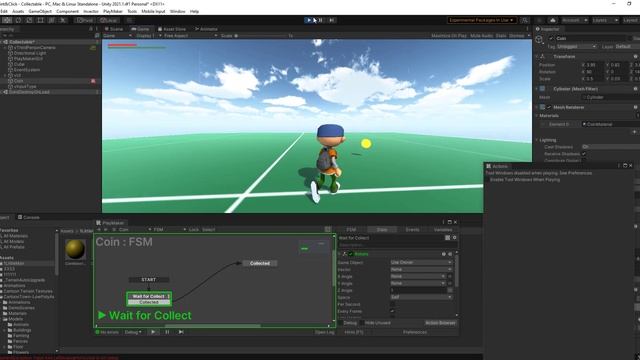Image resolution: width=640 pixels, height=360 pixels.
Task: Click the PlayMaker play button below graph
Action: (x=153, y=332)
